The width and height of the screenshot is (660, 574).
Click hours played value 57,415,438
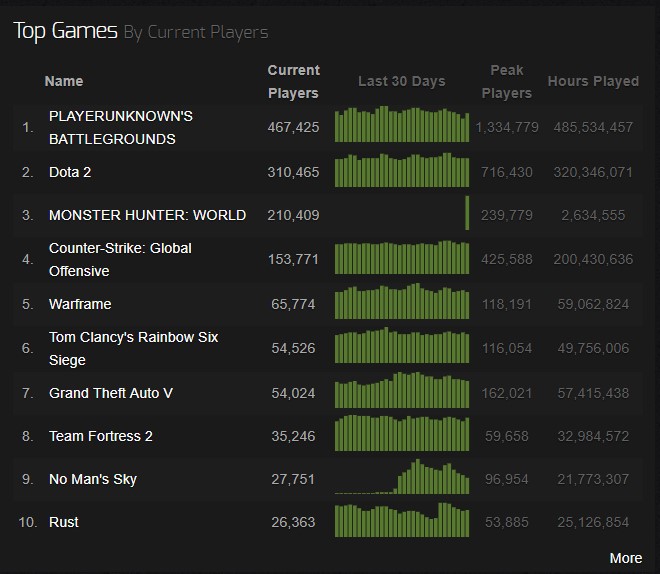pyautogui.click(x=593, y=393)
